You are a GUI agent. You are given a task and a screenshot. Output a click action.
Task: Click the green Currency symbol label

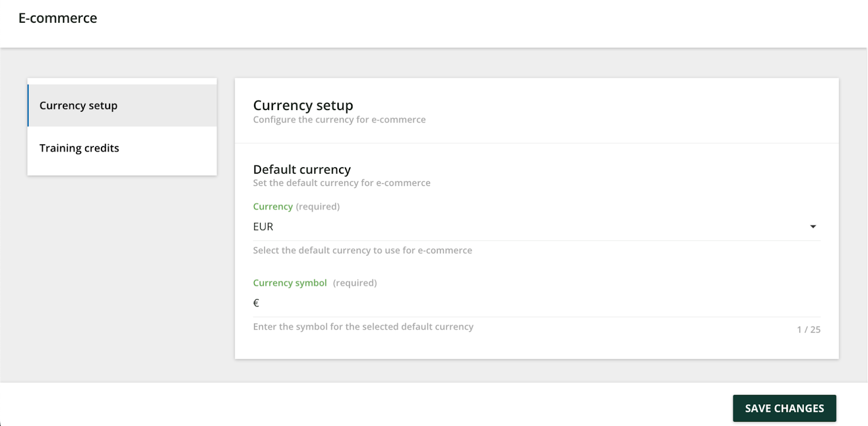point(290,283)
